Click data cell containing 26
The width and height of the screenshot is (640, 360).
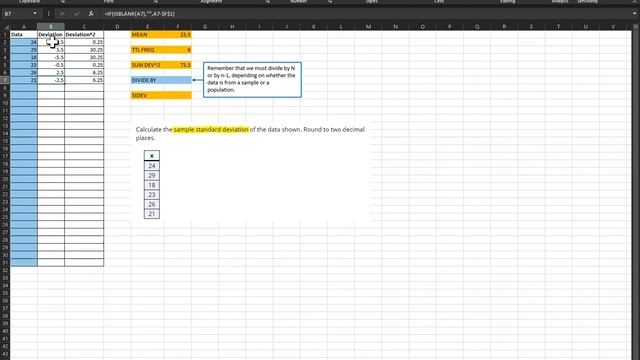point(24,72)
